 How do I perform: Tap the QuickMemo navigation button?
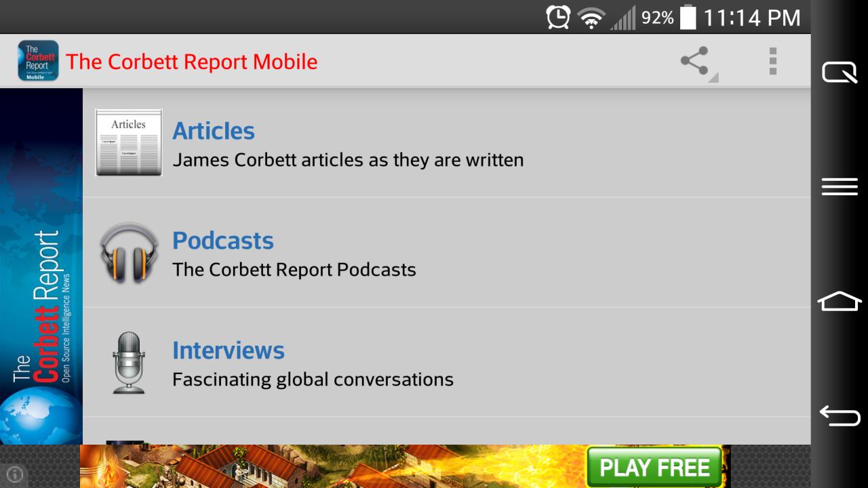840,72
